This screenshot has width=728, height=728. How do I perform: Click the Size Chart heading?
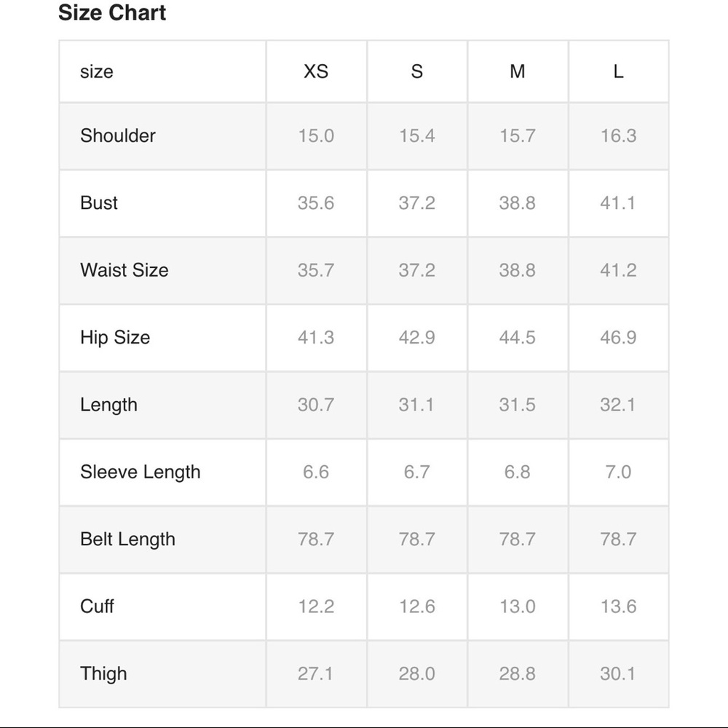tap(112, 13)
